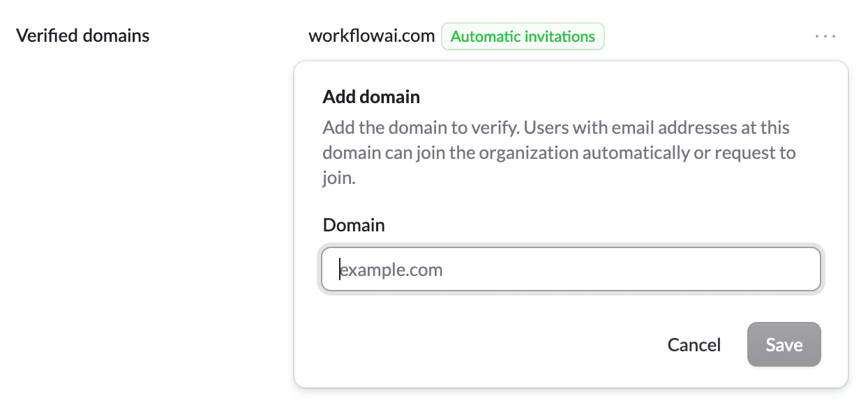Click the Automatic invitations badge
Viewport: 868px width, 407px height.
point(523,37)
